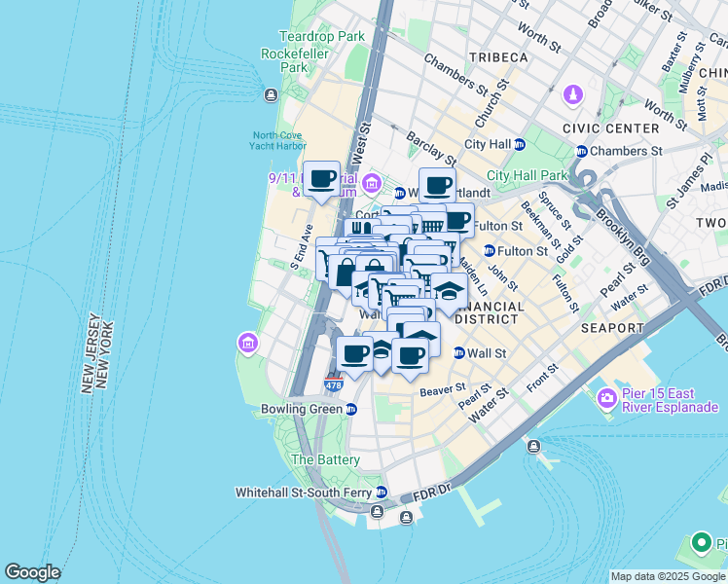
Task: Select the Bowling Green station label
Action: (302, 409)
